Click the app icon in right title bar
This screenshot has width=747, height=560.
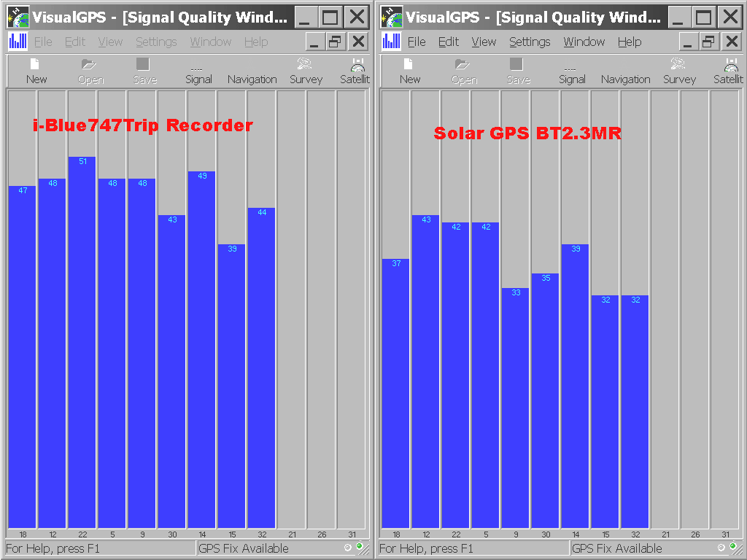tap(392, 17)
